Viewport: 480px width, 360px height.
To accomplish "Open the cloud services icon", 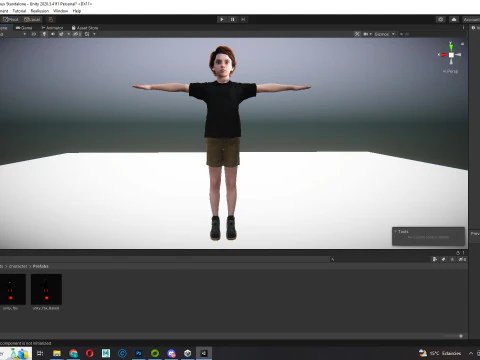I will point(454,20).
